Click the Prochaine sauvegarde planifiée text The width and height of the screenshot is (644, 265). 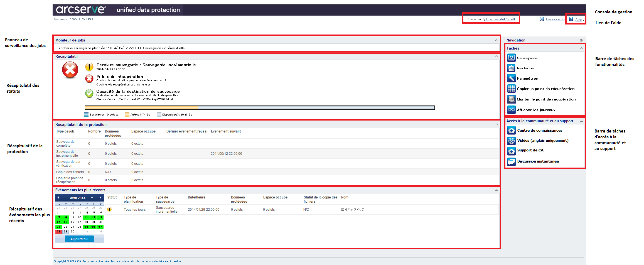coord(121,48)
